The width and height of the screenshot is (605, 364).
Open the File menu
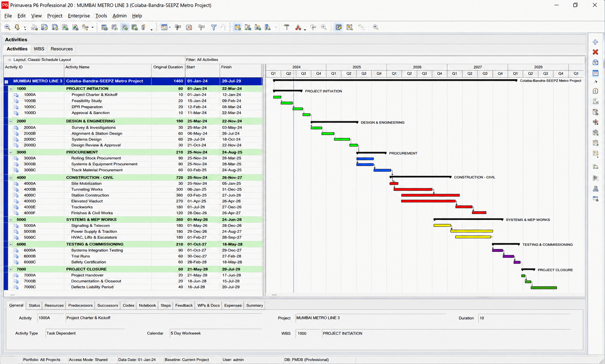tap(8, 16)
